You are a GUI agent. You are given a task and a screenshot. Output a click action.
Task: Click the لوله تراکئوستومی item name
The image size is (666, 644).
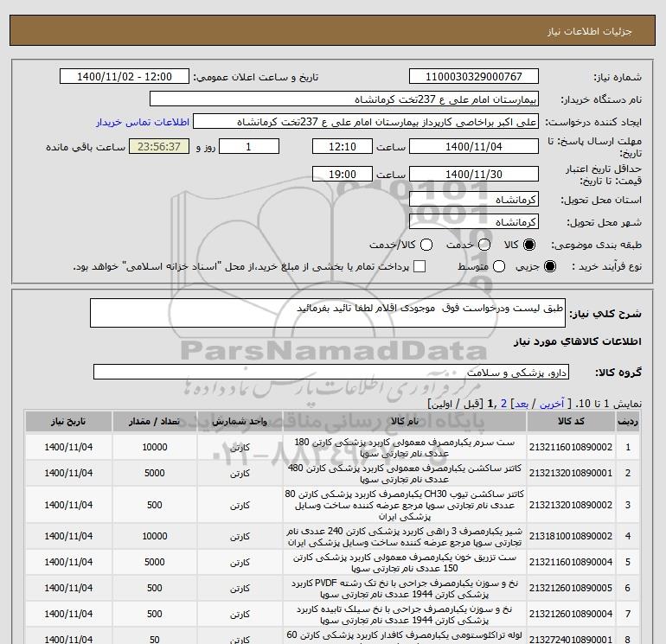point(405,637)
